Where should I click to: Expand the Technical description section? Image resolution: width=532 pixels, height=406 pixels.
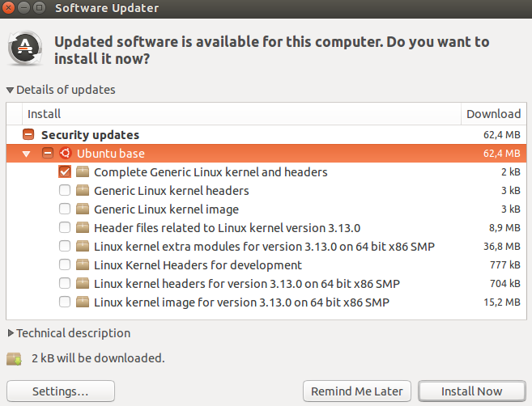point(11,333)
